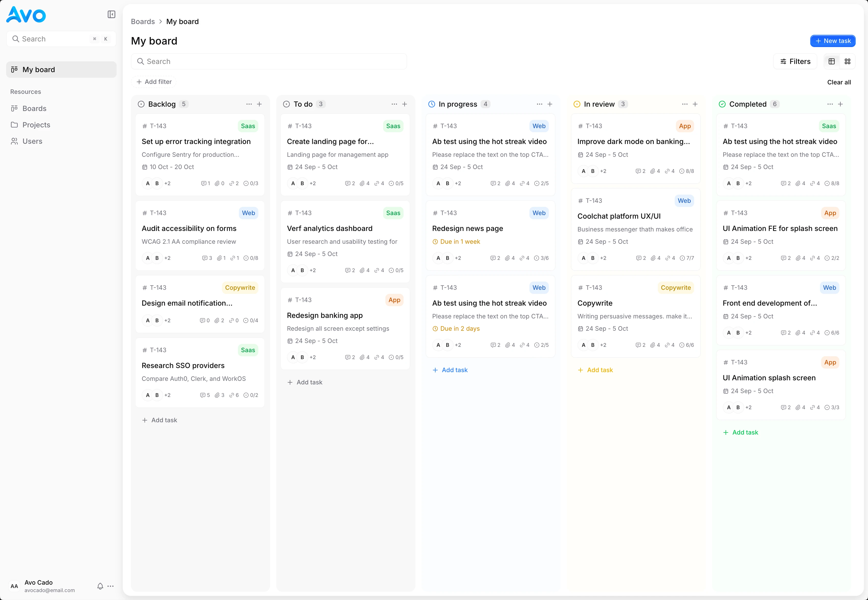Click Copywrite tag on Design email card
868x600 pixels.
240,287
